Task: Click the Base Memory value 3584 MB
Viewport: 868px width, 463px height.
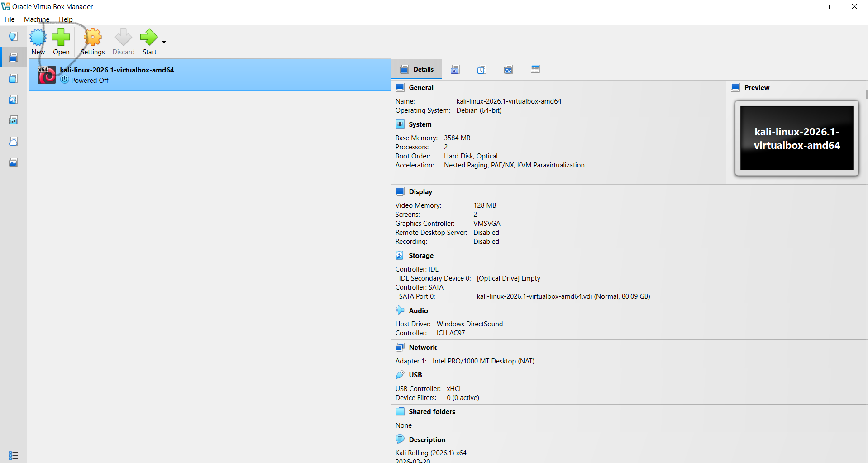Action: click(457, 138)
